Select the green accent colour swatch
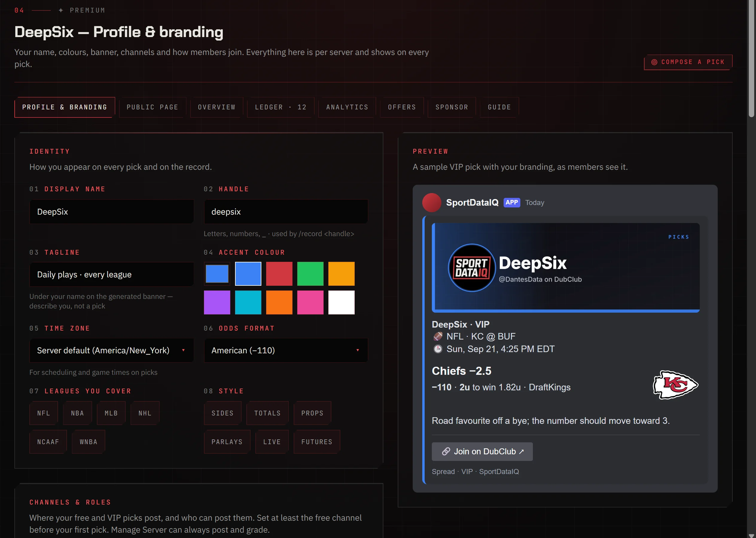756x538 pixels. point(310,274)
